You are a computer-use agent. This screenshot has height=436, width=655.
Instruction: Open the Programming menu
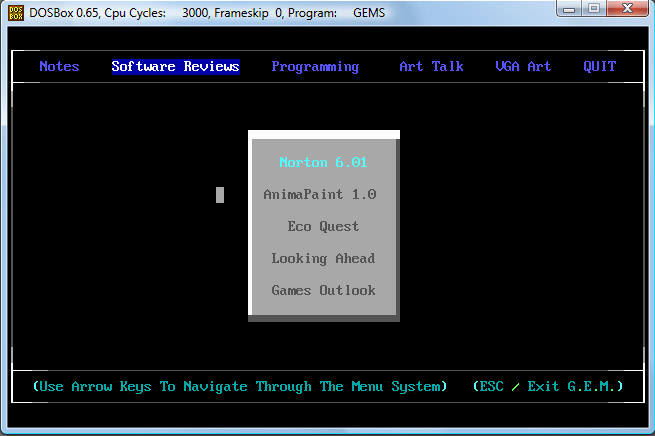[x=315, y=67]
